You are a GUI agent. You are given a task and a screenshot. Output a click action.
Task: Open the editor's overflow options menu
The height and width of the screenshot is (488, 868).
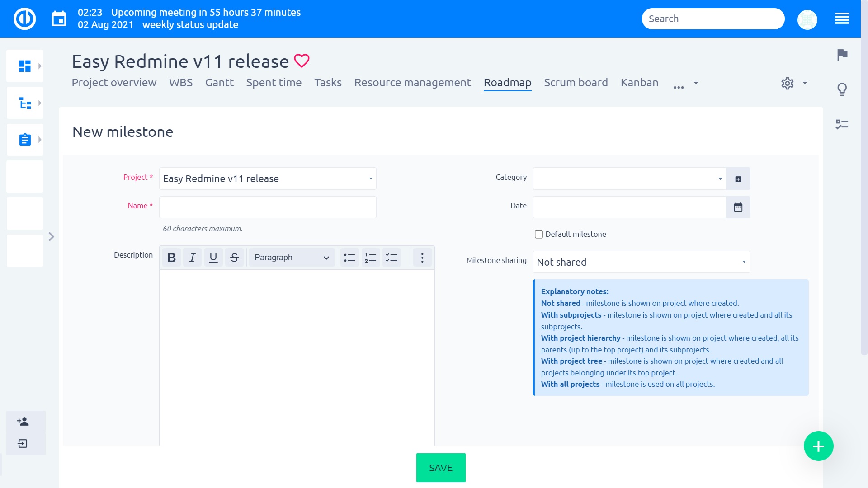point(422,257)
